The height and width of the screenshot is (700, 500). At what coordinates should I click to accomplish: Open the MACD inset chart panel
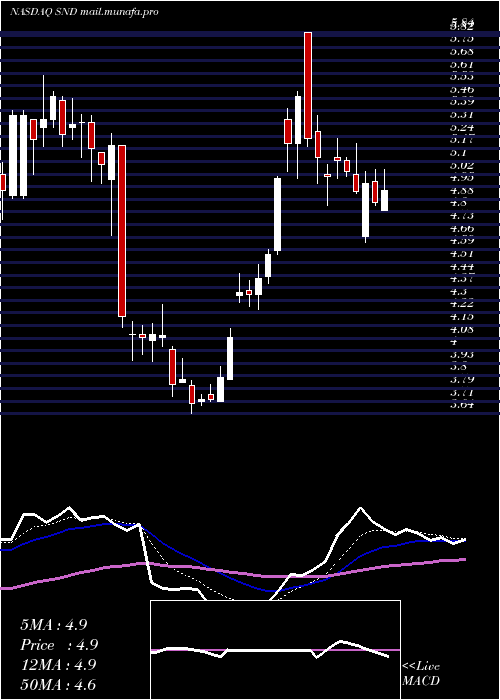pos(275,650)
